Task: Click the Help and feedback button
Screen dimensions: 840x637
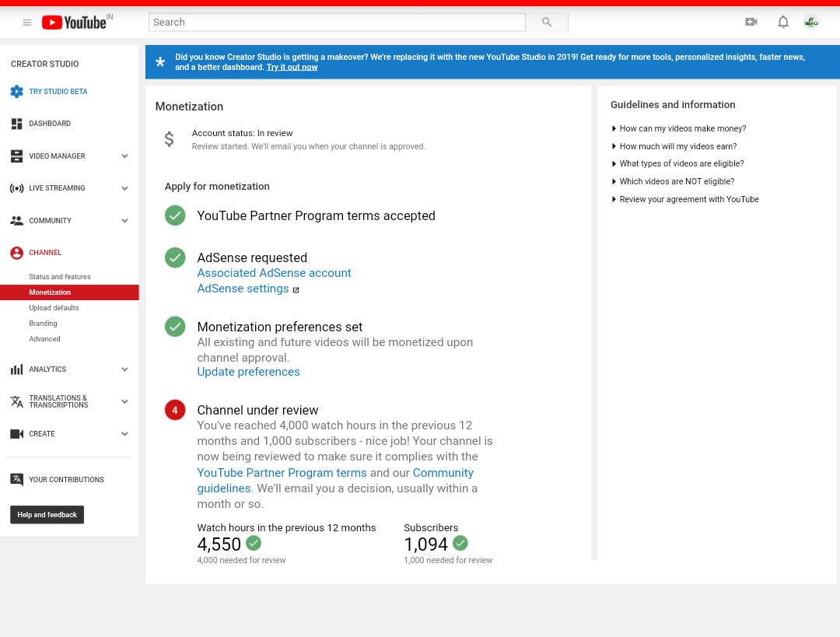Action: tap(47, 515)
